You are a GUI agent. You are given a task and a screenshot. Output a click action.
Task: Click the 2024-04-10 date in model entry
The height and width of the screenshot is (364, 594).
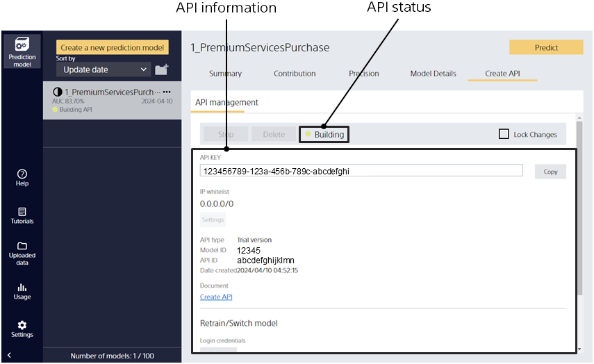[x=157, y=101]
